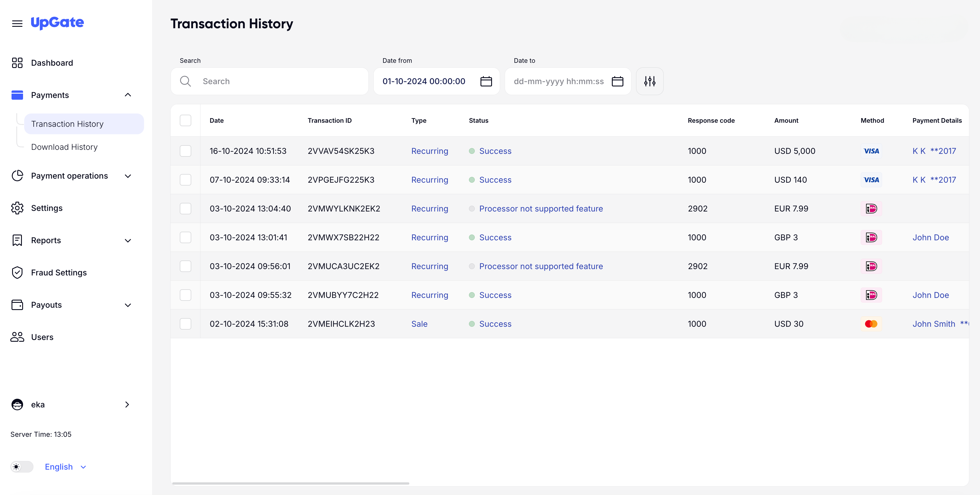Screen dimensions: 980x495
Task: Open the Date from calendar picker icon
Action: click(486, 81)
